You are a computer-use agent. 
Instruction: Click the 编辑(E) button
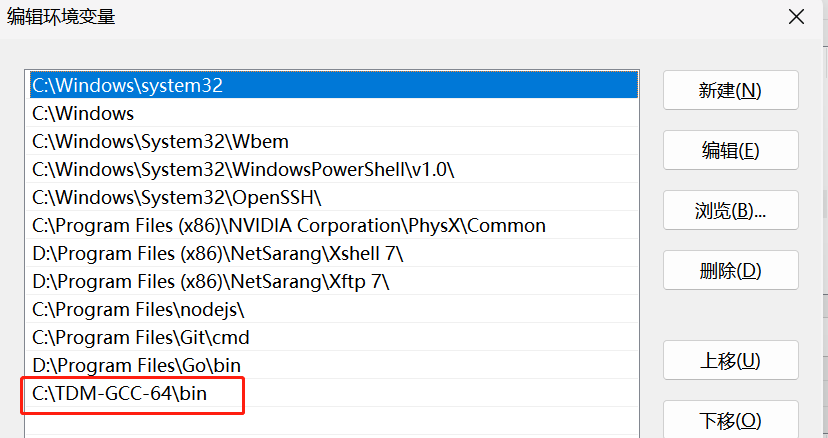coord(730,151)
